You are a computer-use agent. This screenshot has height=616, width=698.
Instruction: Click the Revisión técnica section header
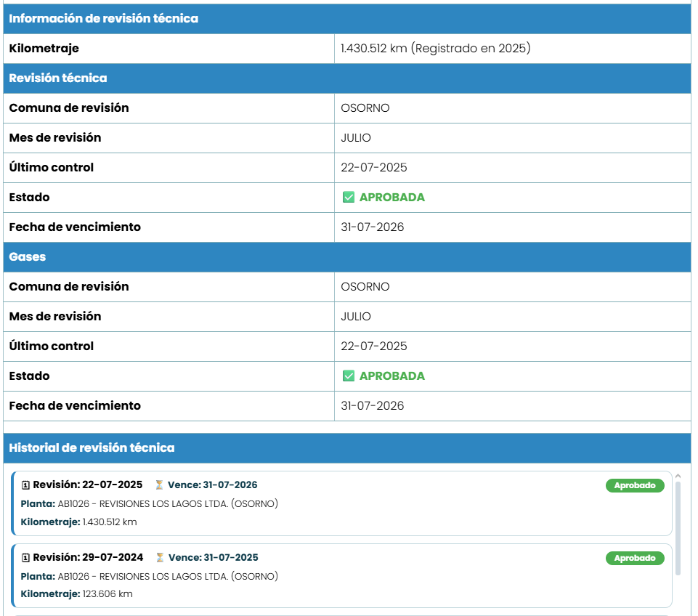[58, 78]
